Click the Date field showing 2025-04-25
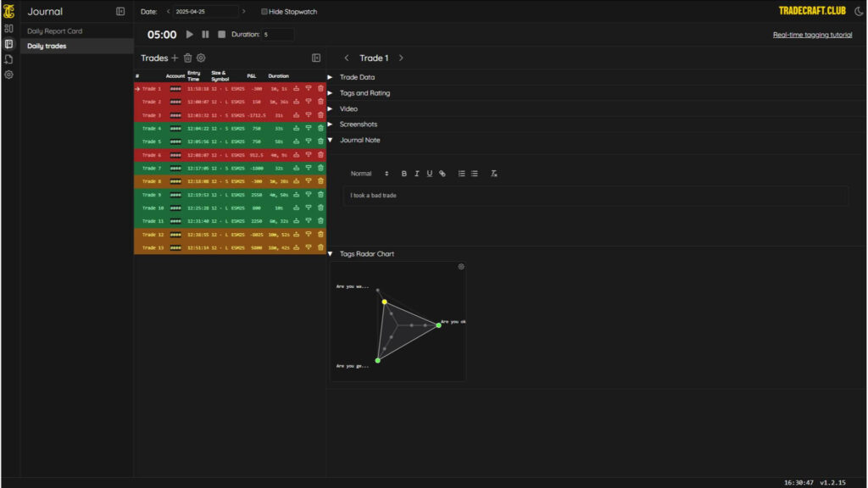This screenshot has height=488, width=868. 205,12
